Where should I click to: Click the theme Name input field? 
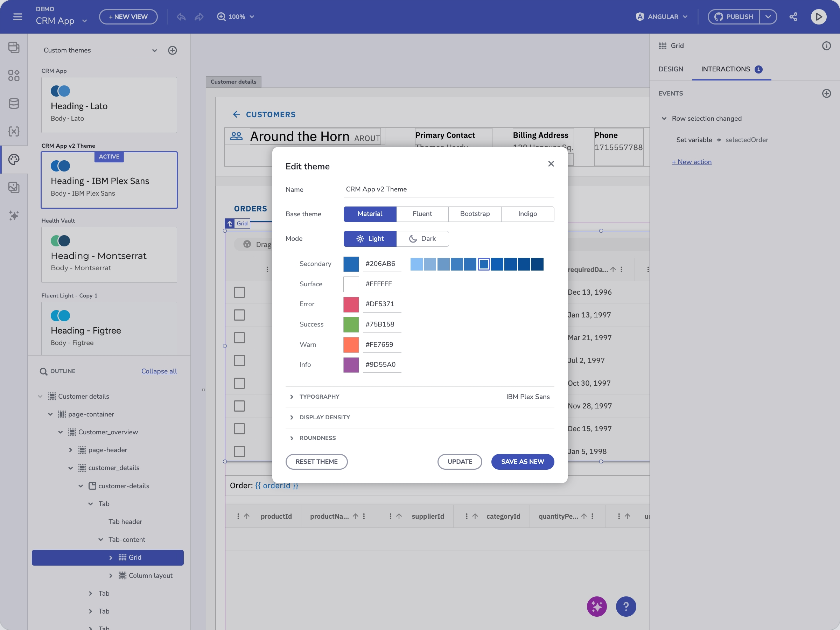click(x=448, y=189)
